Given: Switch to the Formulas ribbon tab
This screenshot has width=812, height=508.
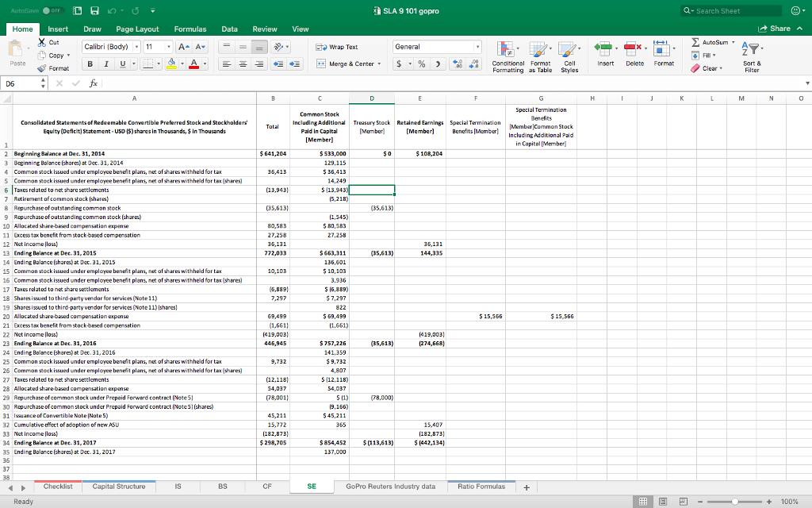Looking at the screenshot, I should 190,29.
